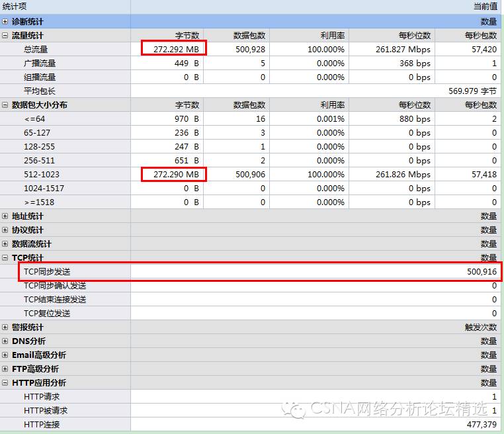Click 每秒位数 header in 数据包大小分布 row
Image resolution: width=504 pixels, height=434 pixels.
click(x=415, y=105)
